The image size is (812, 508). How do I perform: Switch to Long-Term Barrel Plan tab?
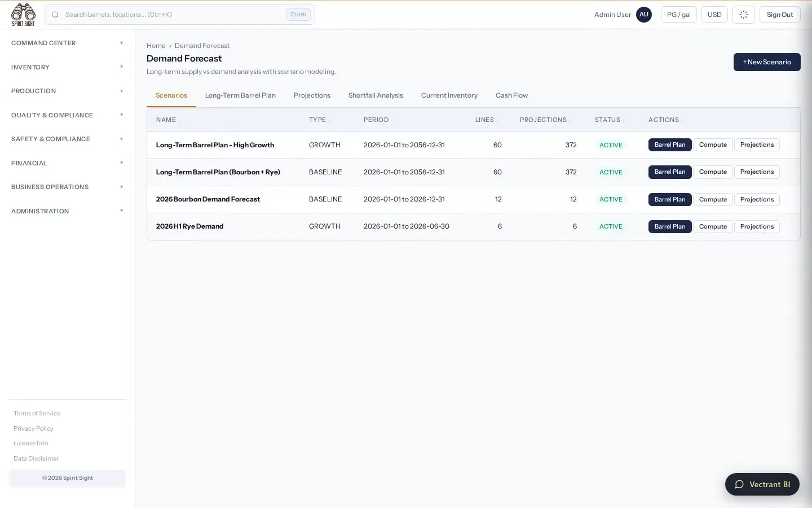tap(240, 95)
